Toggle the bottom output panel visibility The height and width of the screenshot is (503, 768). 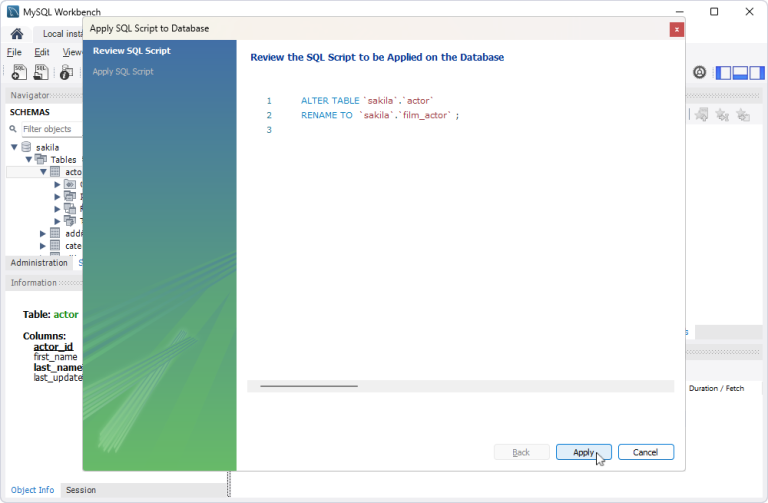pyautogui.click(x=739, y=72)
